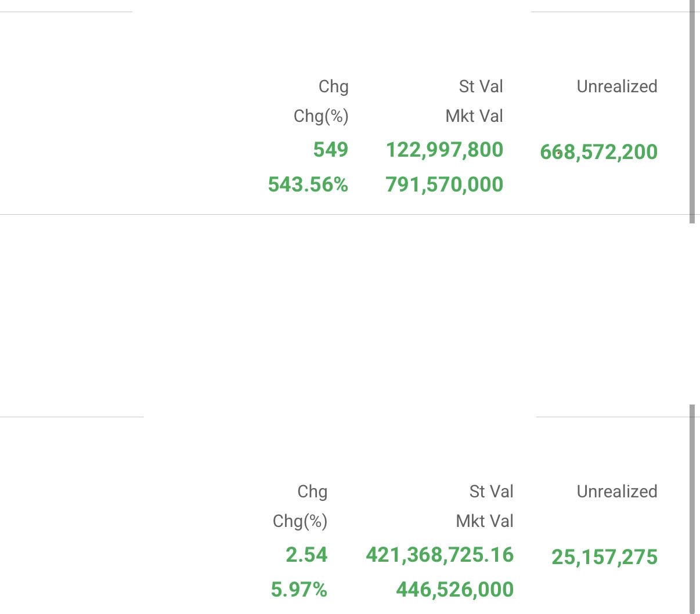Click the St Val label above 122,997,800
The height and width of the screenshot is (614, 700).
tap(481, 86)
